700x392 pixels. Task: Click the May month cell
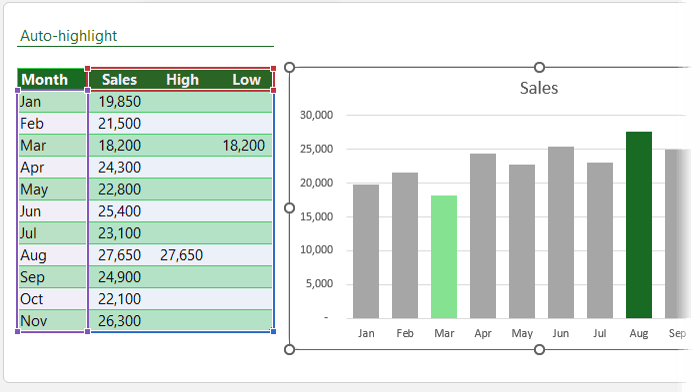(52, 189)
